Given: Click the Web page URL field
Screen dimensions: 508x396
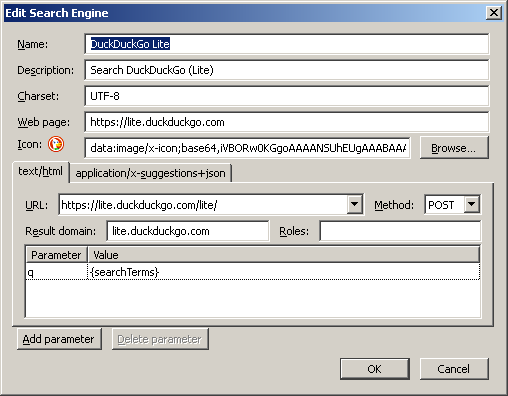Looking at the screenshot, I should (287, 122).
